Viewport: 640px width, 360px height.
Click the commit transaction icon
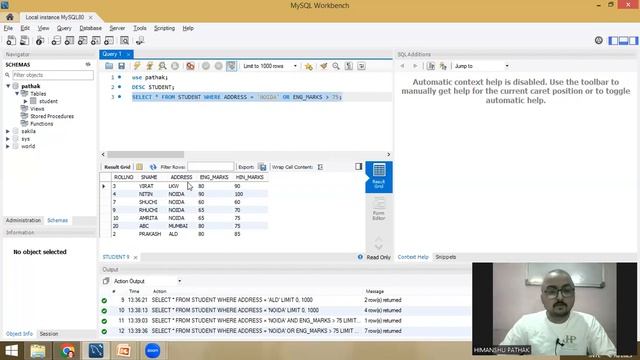click(206, 66)
